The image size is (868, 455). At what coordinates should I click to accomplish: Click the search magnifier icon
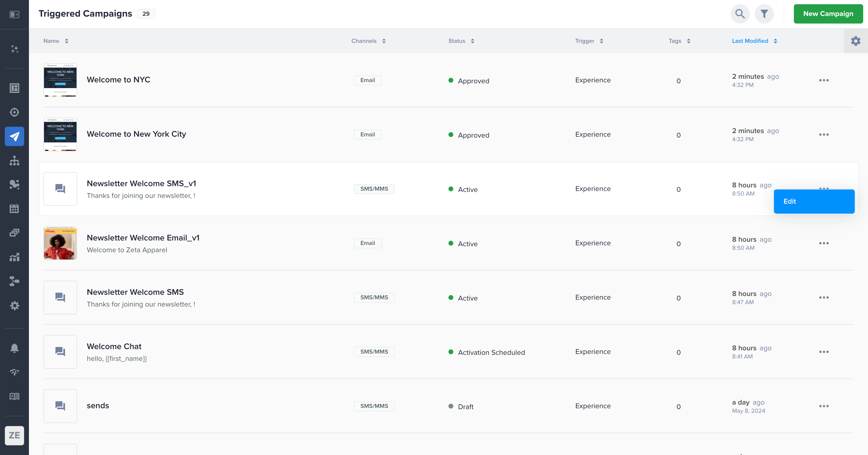click(x=740, y=14)
